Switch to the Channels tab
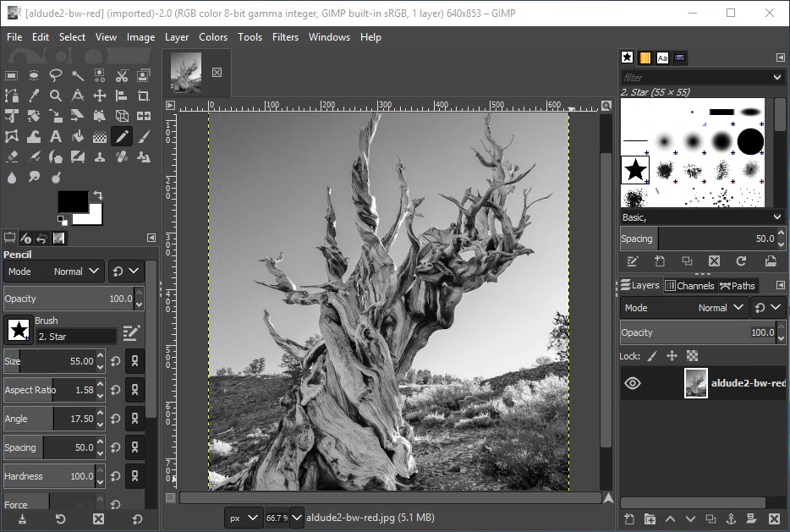This screenshot has height=532, width=790. click(689, 286)
